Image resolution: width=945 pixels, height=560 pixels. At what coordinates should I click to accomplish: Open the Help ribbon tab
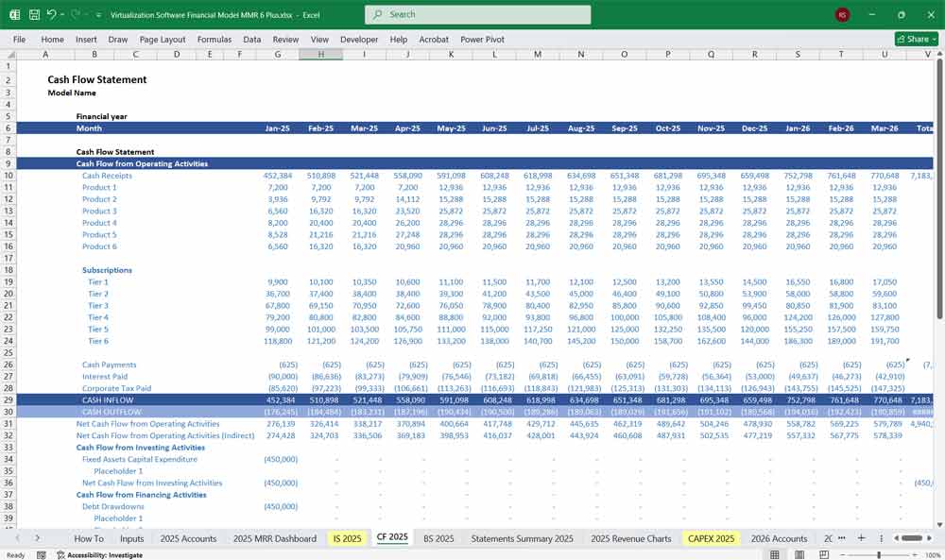click(x=399, y=39)
